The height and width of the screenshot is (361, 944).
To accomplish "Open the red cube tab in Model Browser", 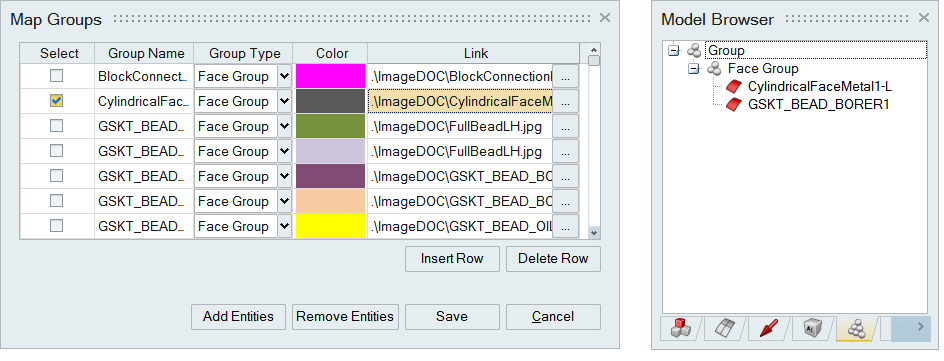I will point(680,329).
